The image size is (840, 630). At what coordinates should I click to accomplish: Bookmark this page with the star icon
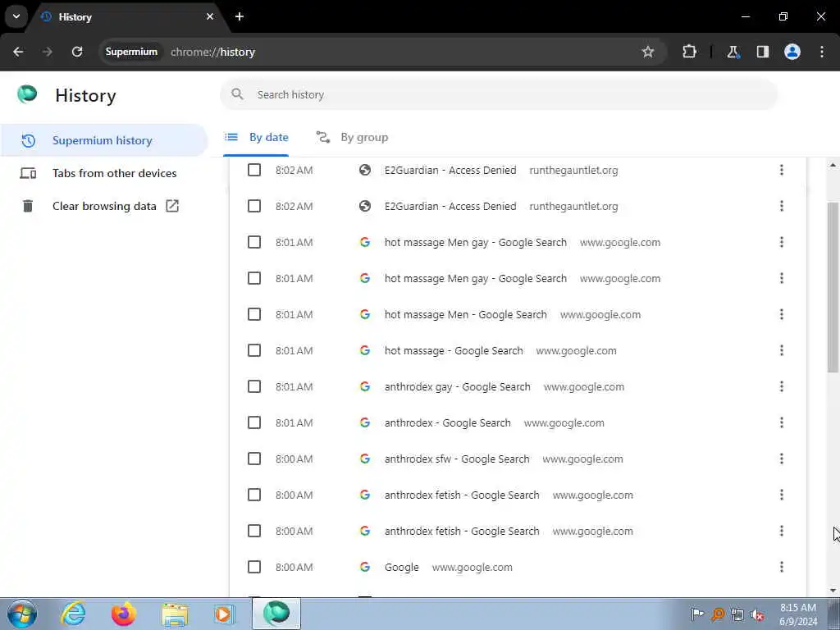click(x=648, y=52)
